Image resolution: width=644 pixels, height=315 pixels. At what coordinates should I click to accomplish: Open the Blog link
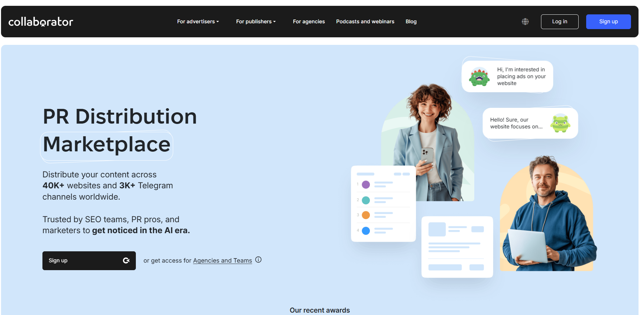click(x=411, y=22)
